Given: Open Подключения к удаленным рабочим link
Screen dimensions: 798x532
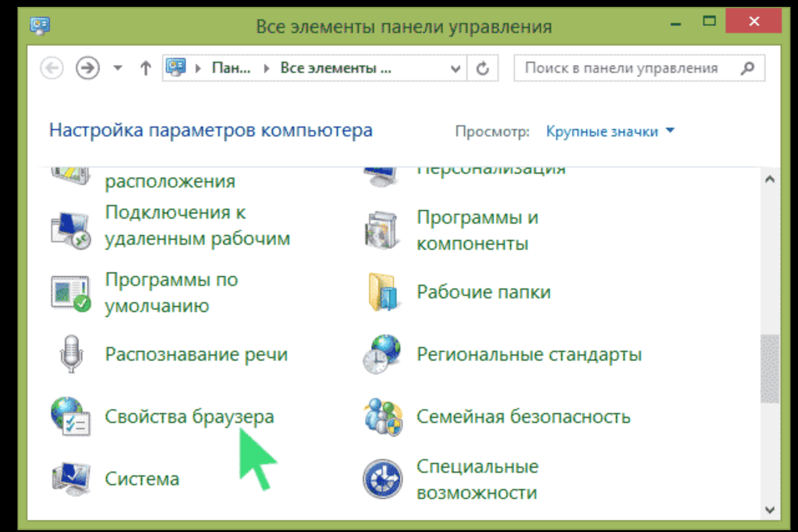Looking at the screenshot, I should point(198,225).
